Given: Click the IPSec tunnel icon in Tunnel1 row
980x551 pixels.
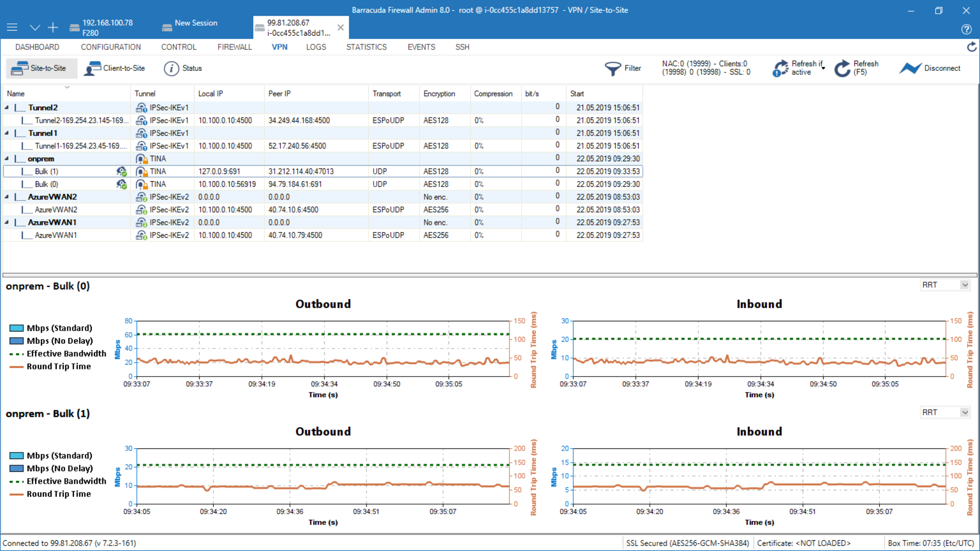Looking at the screenshot, I should [x=141, y=133].
